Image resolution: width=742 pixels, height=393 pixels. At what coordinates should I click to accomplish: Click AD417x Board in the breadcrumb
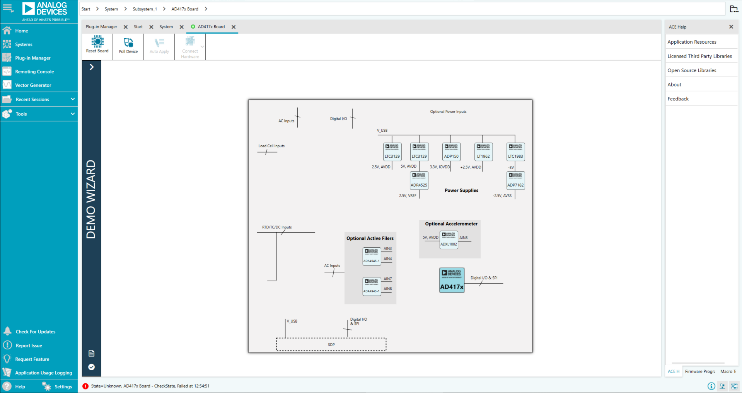coord(185,9)
